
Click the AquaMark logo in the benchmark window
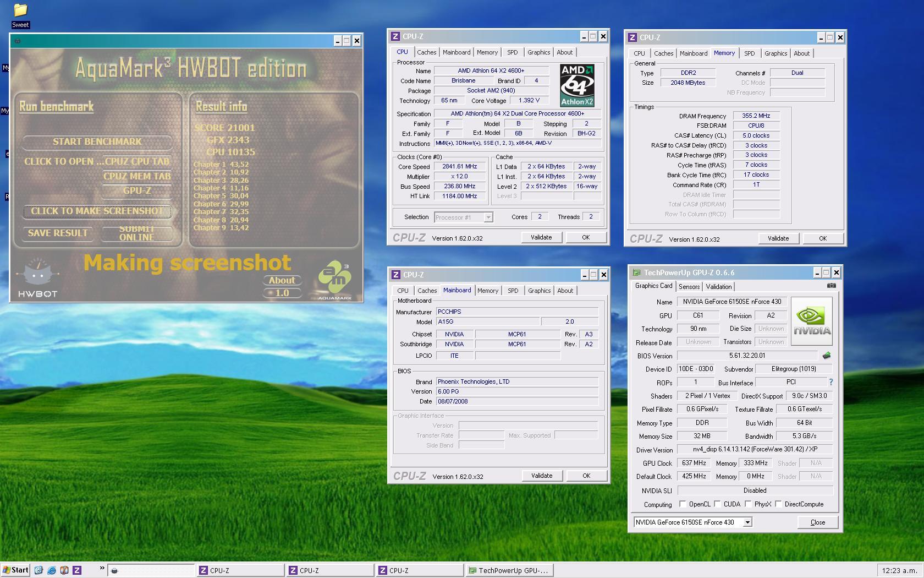334,280
